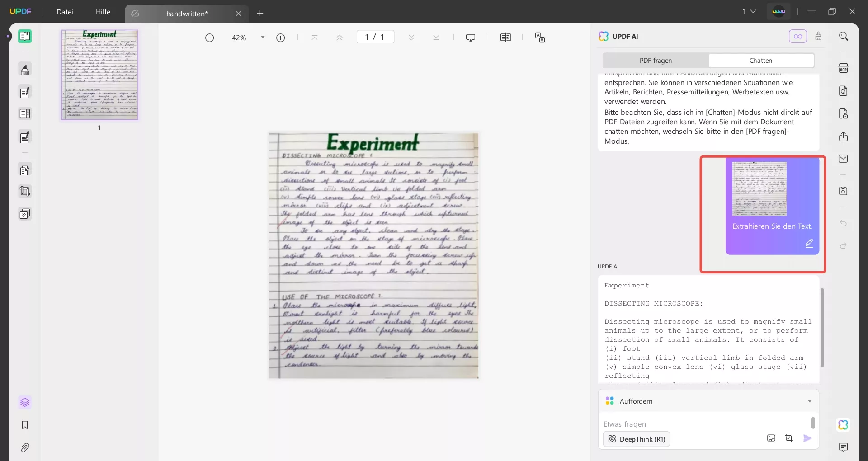Open the Datei menu
868x461 pixels.
[x=65, y=12]
